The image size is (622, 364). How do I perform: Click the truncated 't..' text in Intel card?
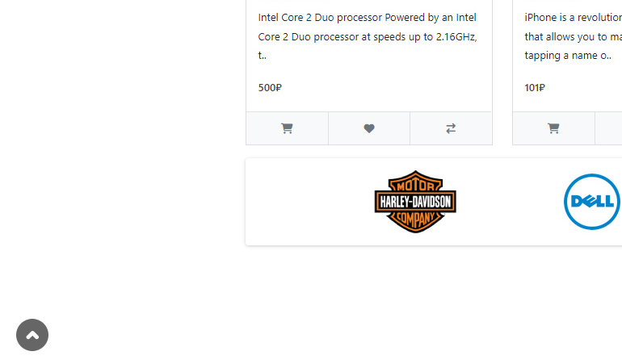click(262, 56)
